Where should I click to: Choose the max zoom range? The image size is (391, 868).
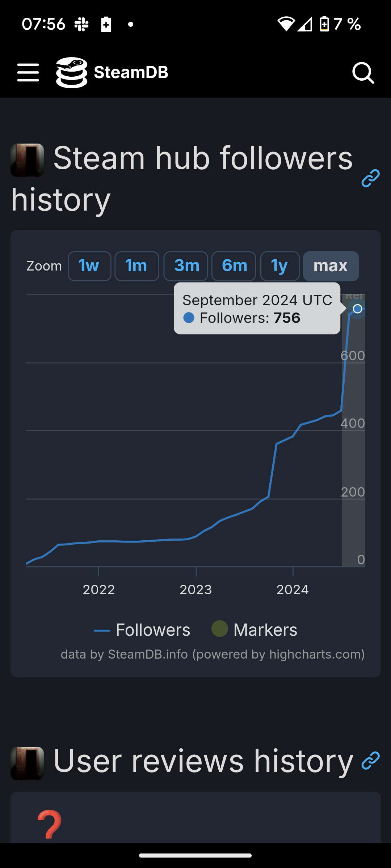(331, 266)
